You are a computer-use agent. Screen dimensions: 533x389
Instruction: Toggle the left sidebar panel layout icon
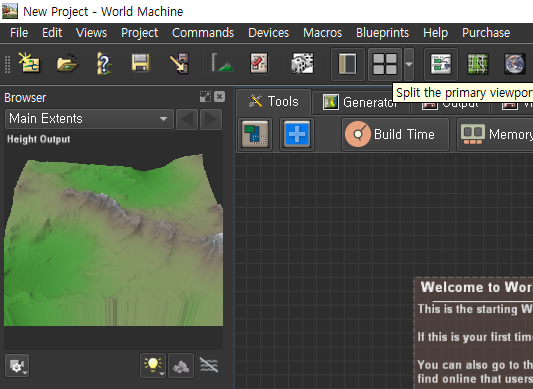point(348,64)
